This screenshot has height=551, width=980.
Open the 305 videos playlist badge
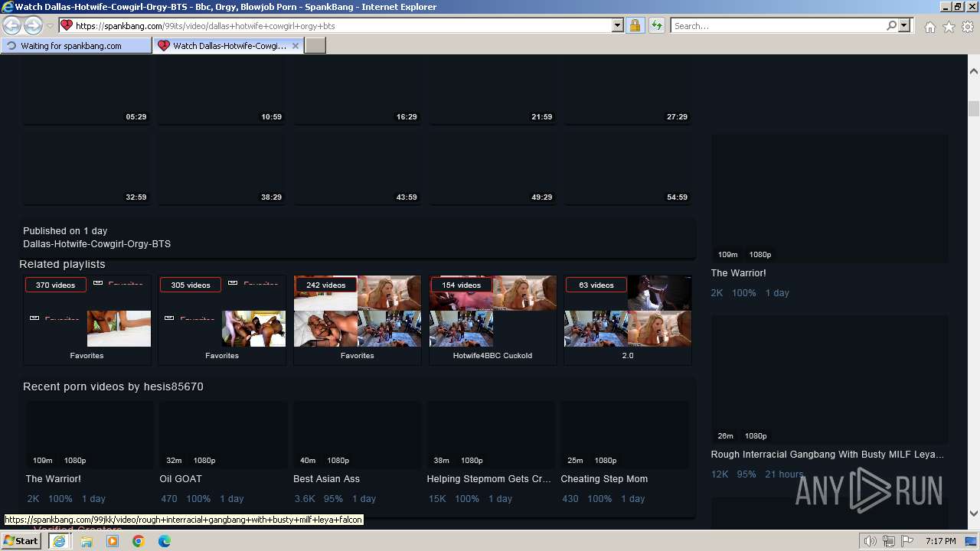[x=190, y=285]
